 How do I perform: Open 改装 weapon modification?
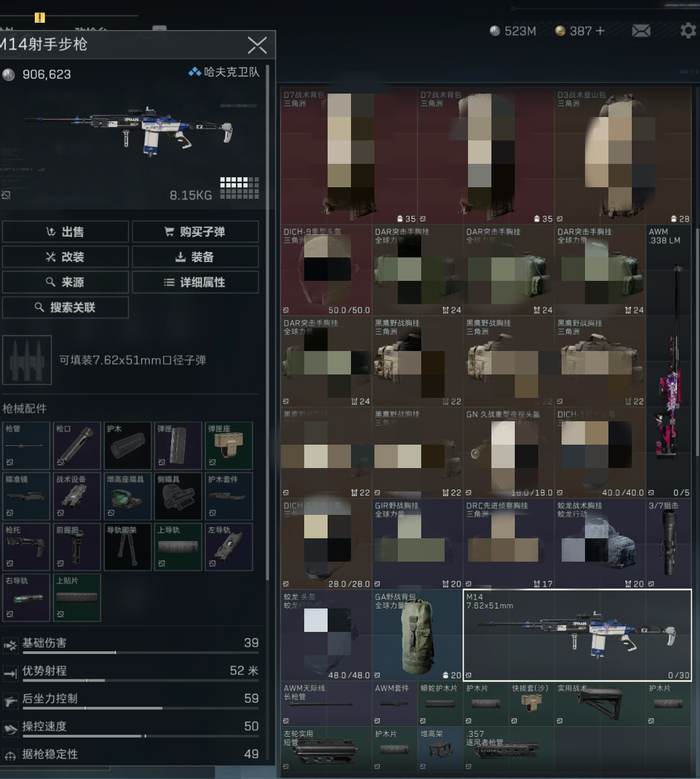click(x=66, y=257)
